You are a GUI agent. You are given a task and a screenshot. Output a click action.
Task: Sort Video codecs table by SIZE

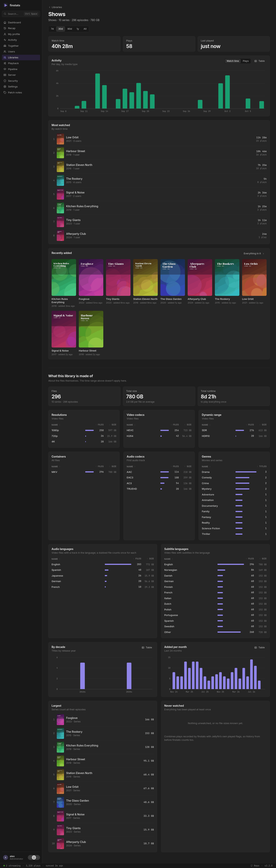point(188,425)
